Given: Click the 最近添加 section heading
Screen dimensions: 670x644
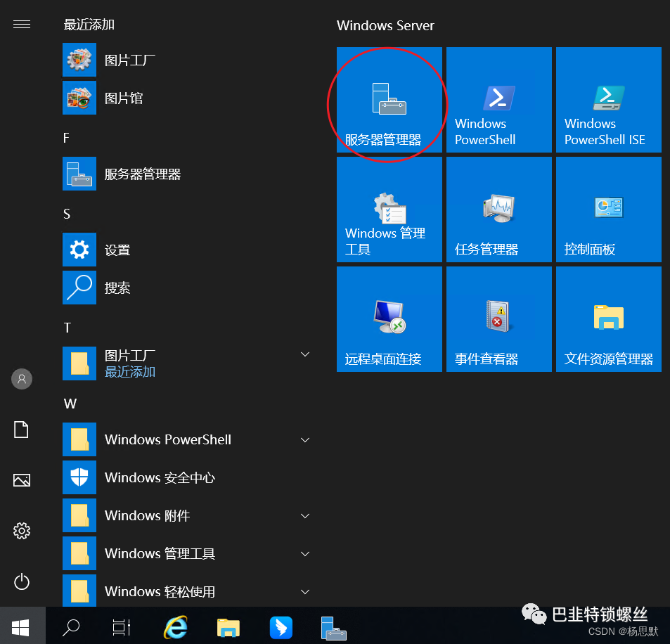Looking at the screenshot, I should point(89,25).
